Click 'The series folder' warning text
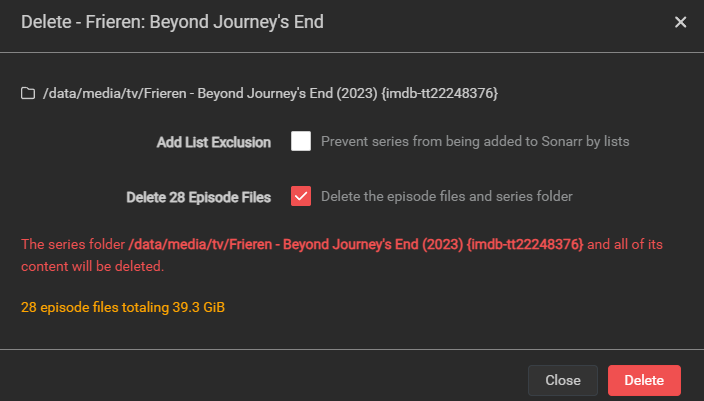 (x=73, y=244)
